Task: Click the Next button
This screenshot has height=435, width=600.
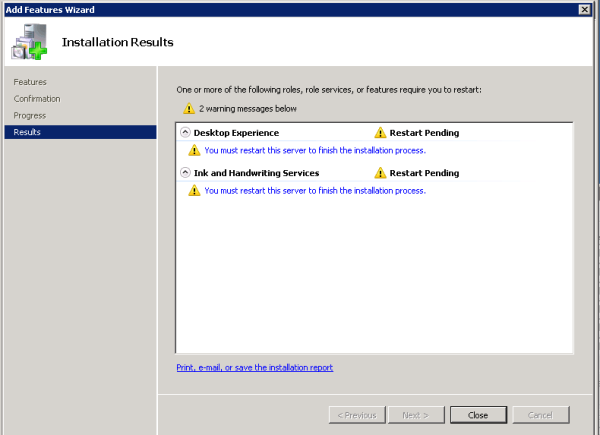Action: pyautogui.click(x=416, y=415)
